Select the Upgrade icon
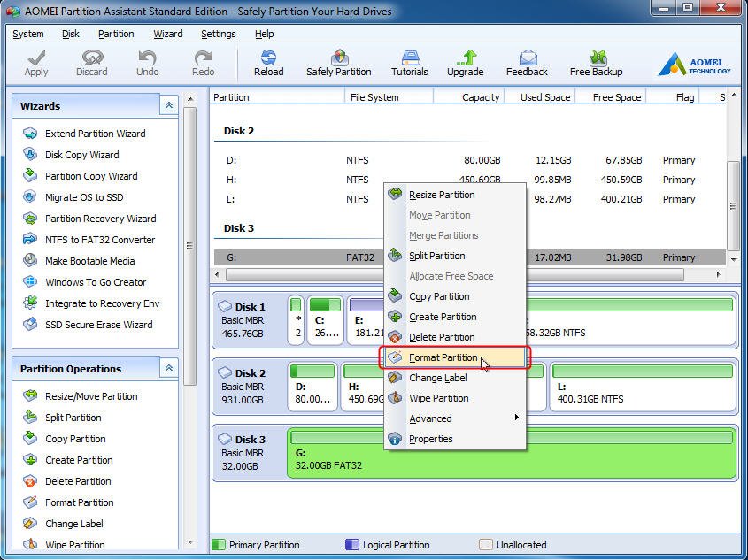Image resolution: width=748 pixels, height=560 pixels. (x=465, y=59)
